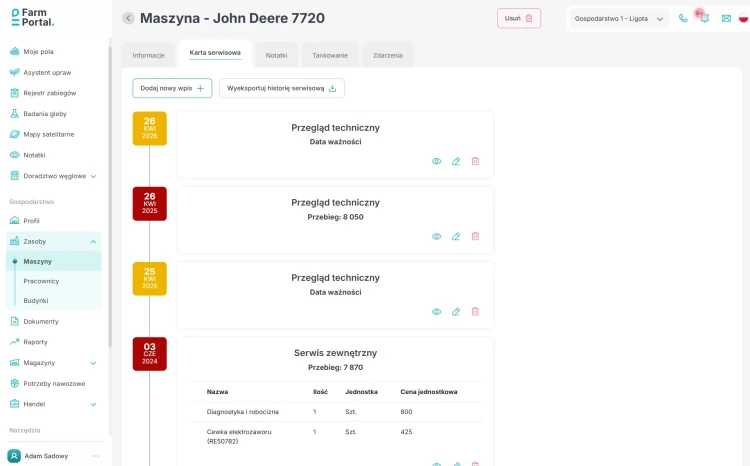Switch to the Informacje tab
750x466 pixels.
click(148, 55)
